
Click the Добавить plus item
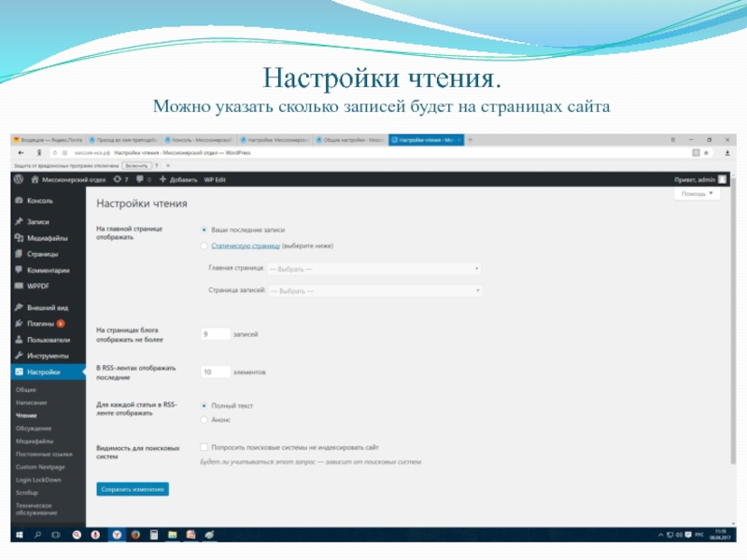(178, 179)
